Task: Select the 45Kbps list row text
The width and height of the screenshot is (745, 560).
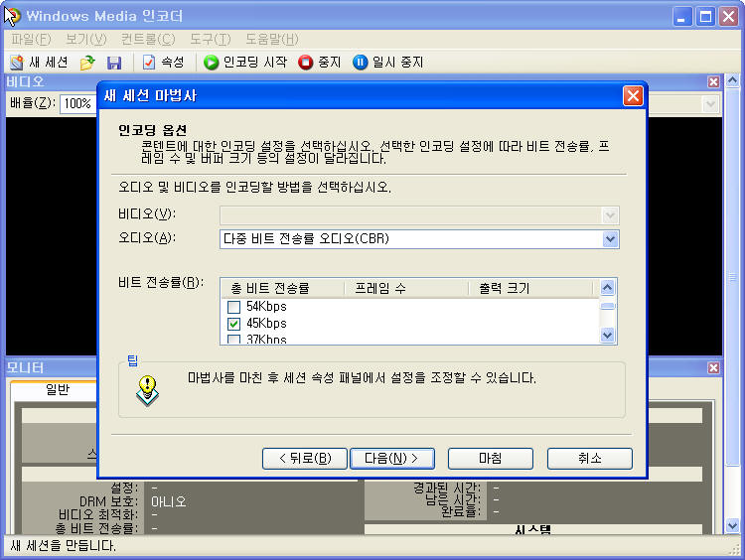Action: tap(266, 324)
